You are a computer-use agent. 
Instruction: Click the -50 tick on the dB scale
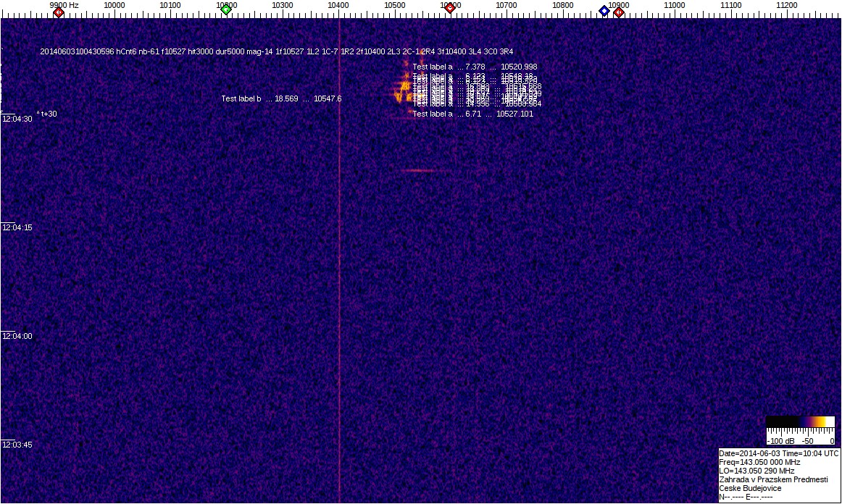[x=807, y=441]
